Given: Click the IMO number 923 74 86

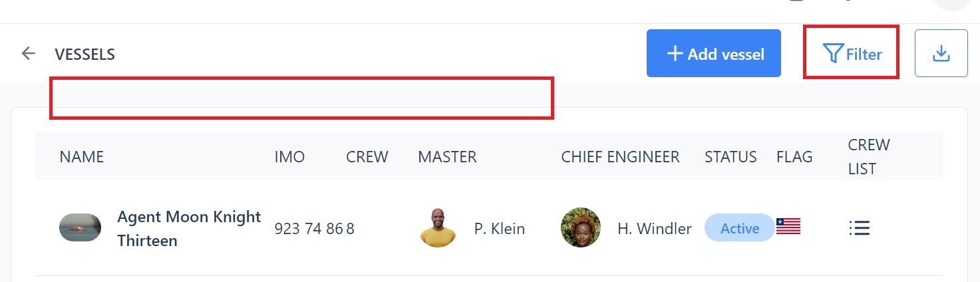Looking at the screenshot, I should click(309, 229).
